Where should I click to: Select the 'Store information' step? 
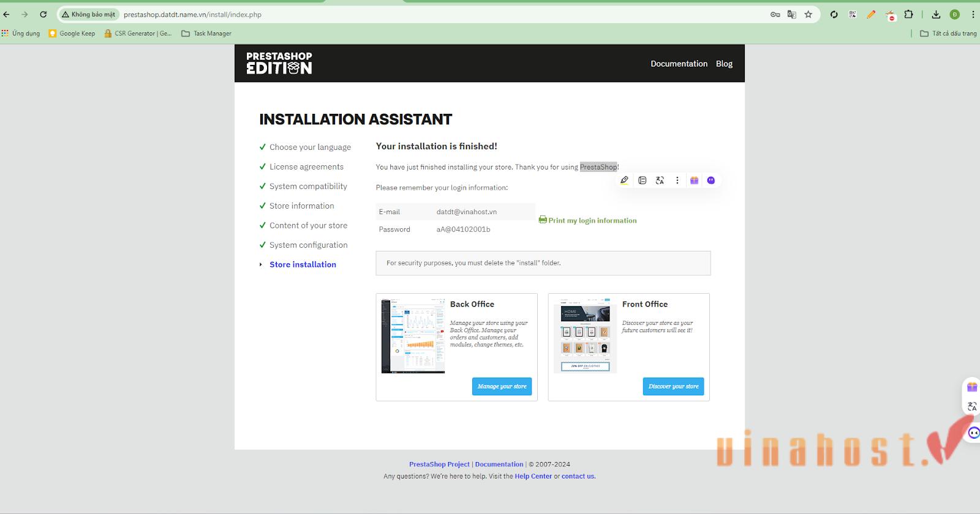tap(302, 206)
